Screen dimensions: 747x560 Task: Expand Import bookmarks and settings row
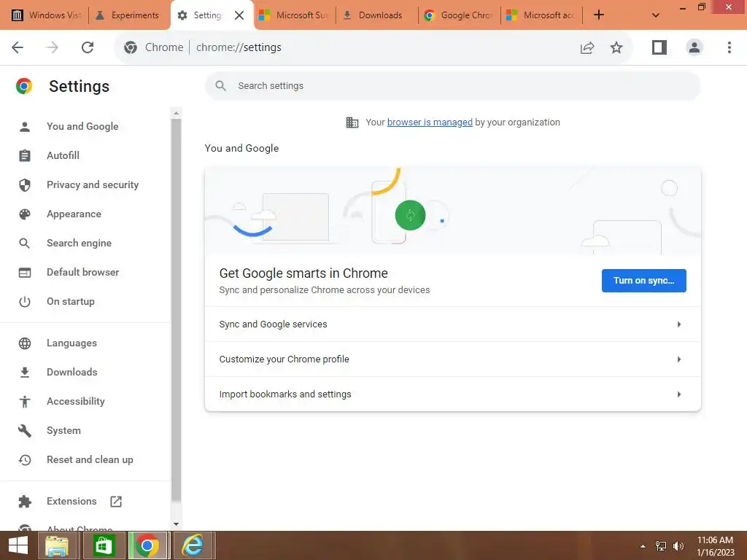click(452, 394)
